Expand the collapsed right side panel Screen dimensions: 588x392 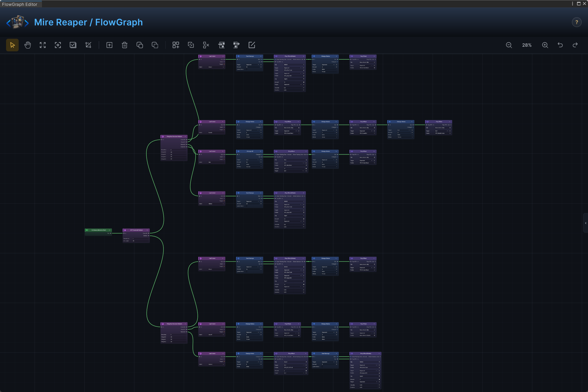585,223
